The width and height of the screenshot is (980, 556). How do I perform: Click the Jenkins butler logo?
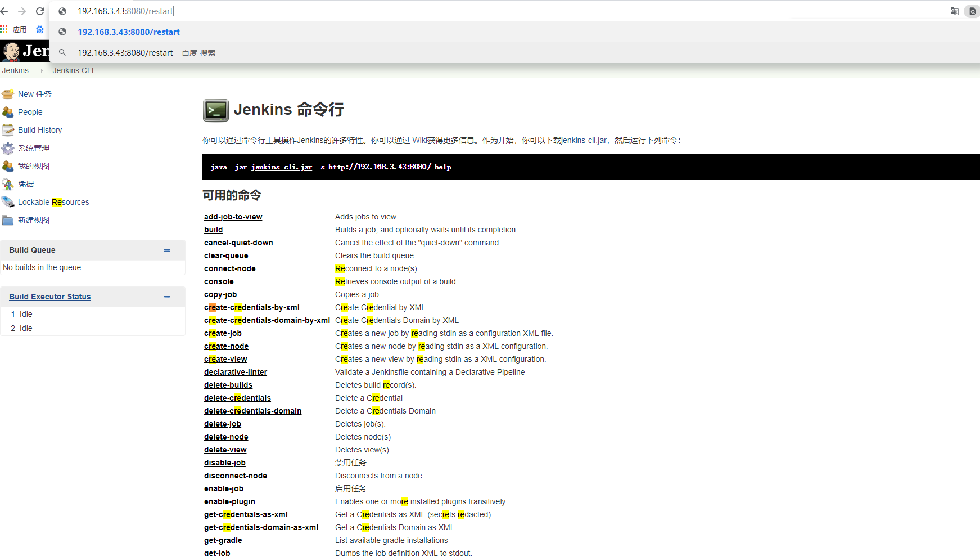11,52
